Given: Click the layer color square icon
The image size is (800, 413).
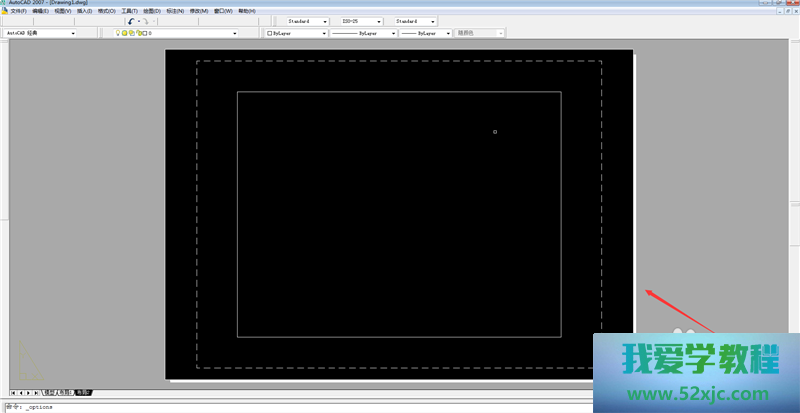Looking at the screenshot, I should pyautogui.click(x=144, y=33).
